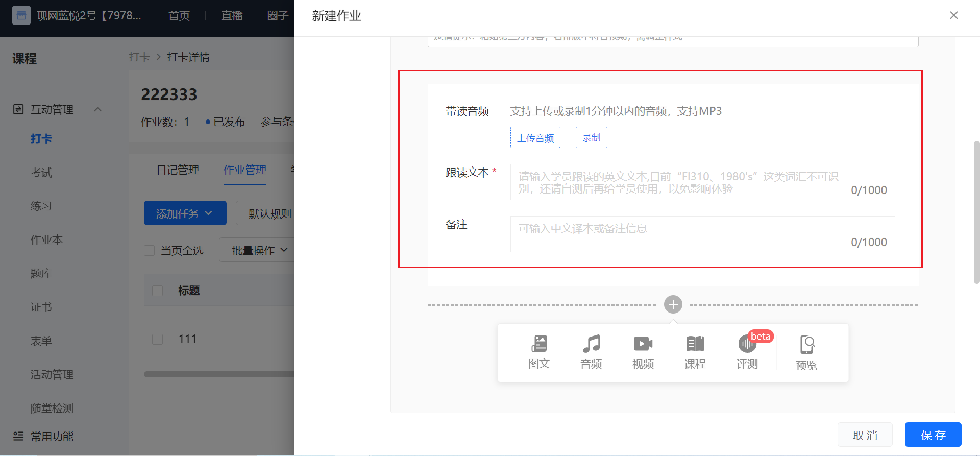Open 考试 in the sidebar menu
Viewport: 980px width, 456px height.
41,173
